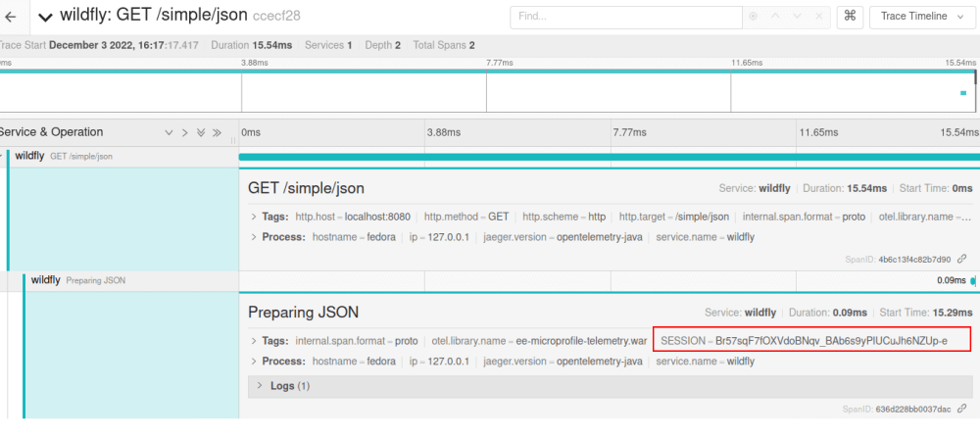The image size is (980, 436).
Task: Collapse all spans double chevron right icon
Action: pyautogui.click(x=217, y=132)
